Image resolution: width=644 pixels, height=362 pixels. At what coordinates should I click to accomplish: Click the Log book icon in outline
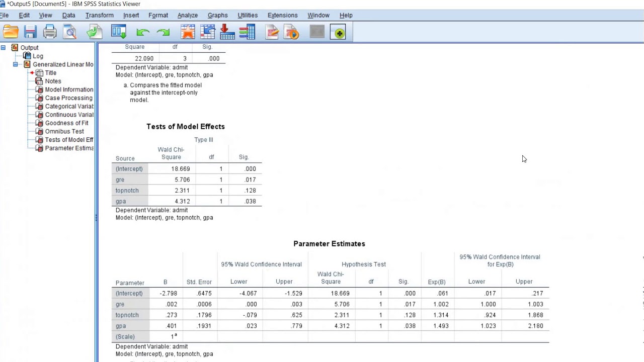(x=27, y=56)
